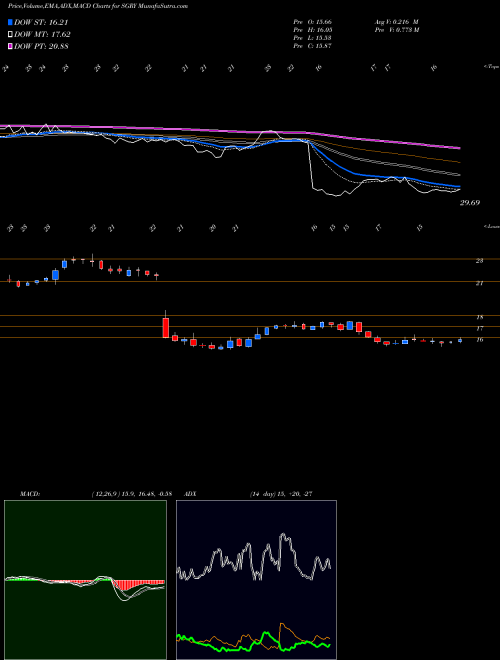The height and width of the screenshot is (660, 500).
Task: Click the 21 price axis label
Action: [479, 283]
